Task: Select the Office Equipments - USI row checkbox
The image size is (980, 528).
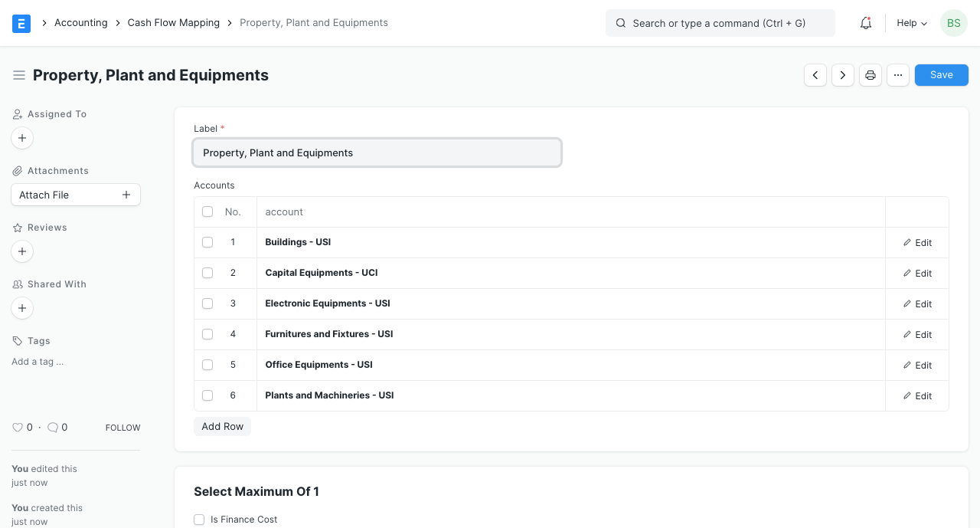Action: click(207, 365)
